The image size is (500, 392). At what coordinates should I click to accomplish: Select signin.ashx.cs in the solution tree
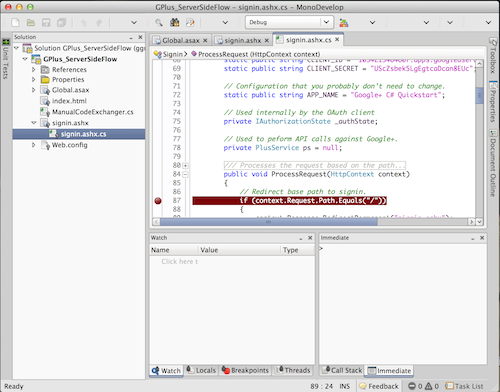pos(79,134)
